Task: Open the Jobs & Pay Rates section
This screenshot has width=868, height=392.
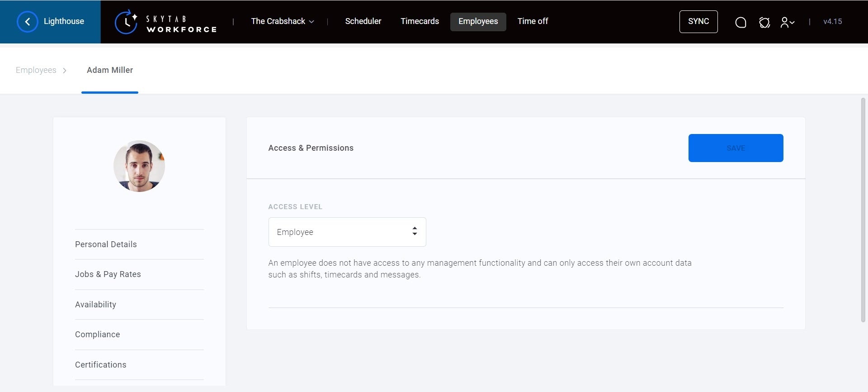Action: tap(108, 274)
